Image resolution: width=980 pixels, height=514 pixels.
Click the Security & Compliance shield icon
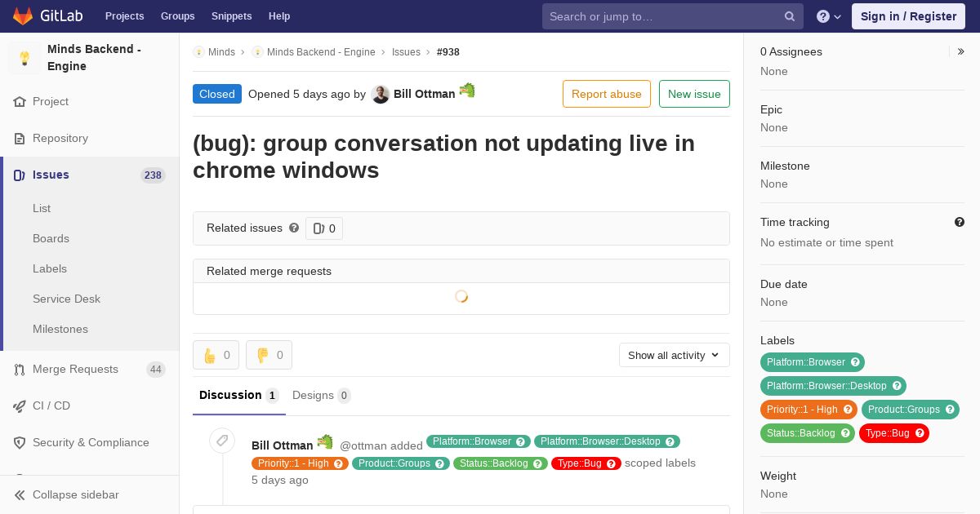pyautogui.click(x=20, y=443)
